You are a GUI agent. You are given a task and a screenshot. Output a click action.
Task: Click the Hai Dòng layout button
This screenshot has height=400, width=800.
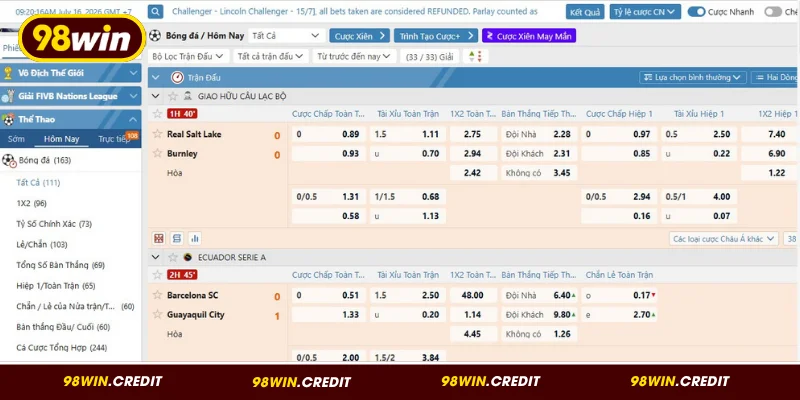(774, 78)
